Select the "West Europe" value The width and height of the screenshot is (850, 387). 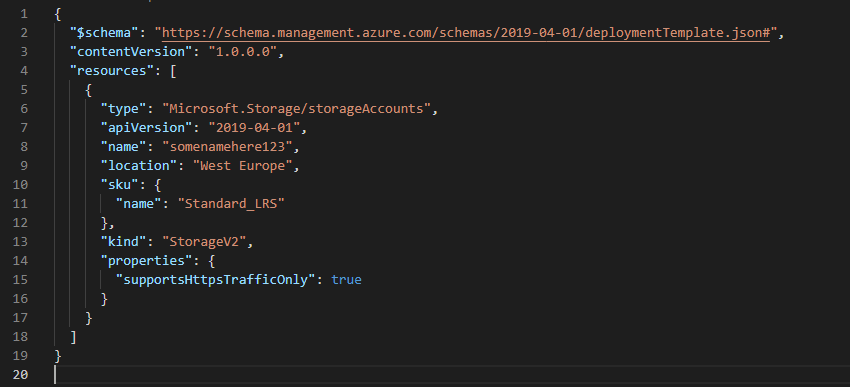click(243, 166)
